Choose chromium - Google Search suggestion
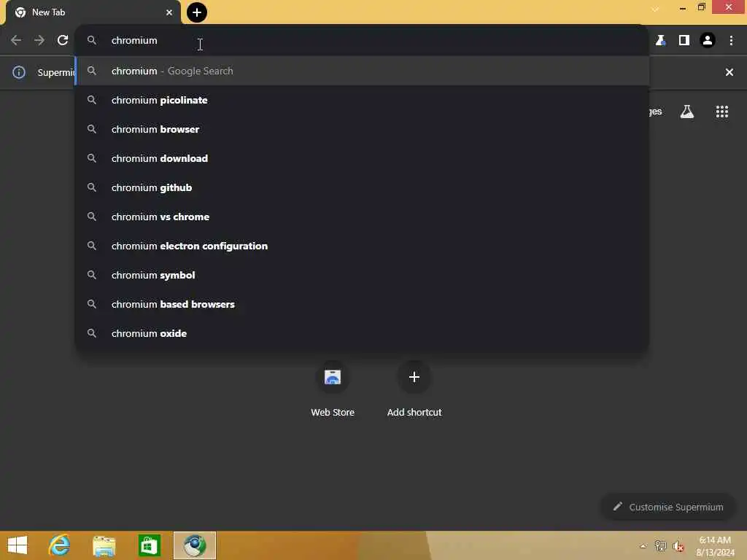 coord(362,71)
